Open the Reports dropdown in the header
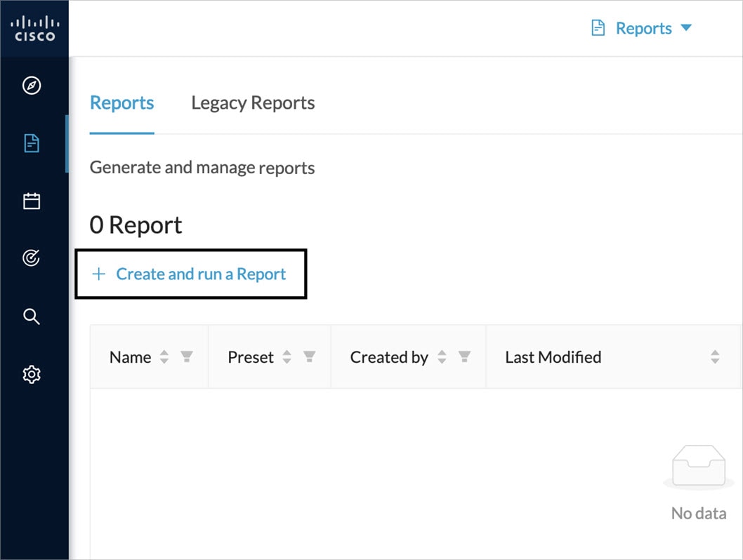 pos(685,28)
